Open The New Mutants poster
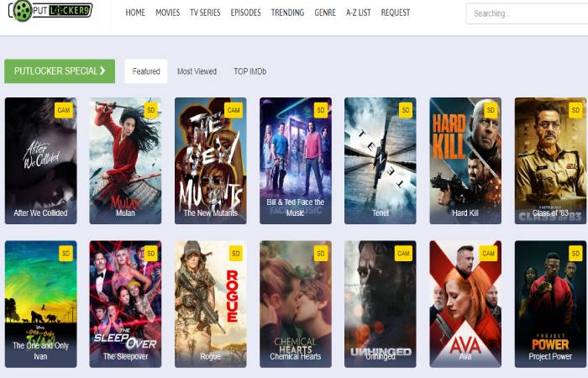 click(x=210, y=161)
